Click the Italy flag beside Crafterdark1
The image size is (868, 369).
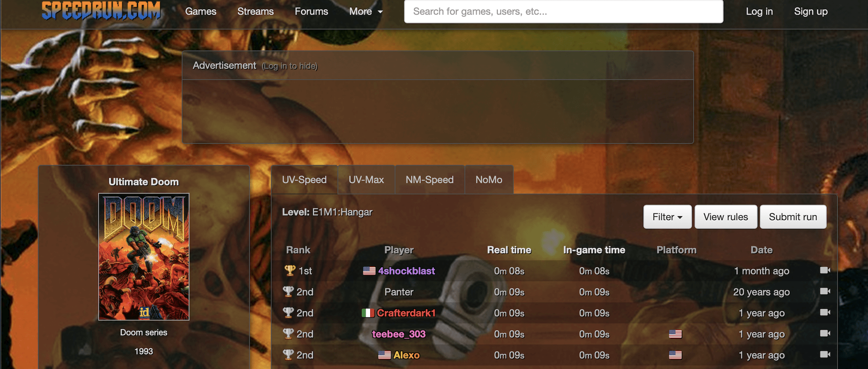pos(368,313)
